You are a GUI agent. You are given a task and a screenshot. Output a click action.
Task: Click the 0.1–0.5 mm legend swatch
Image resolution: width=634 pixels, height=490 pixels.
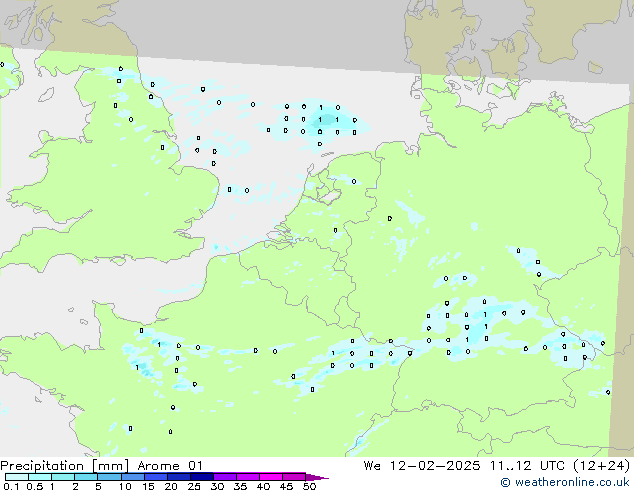[17, 477]
